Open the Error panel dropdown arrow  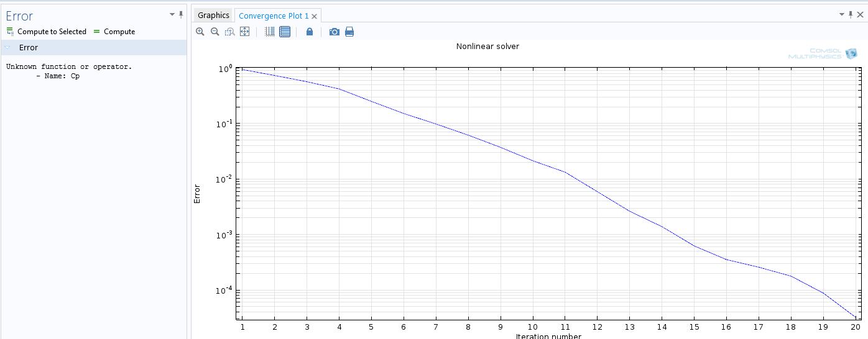tap(172, 15)
